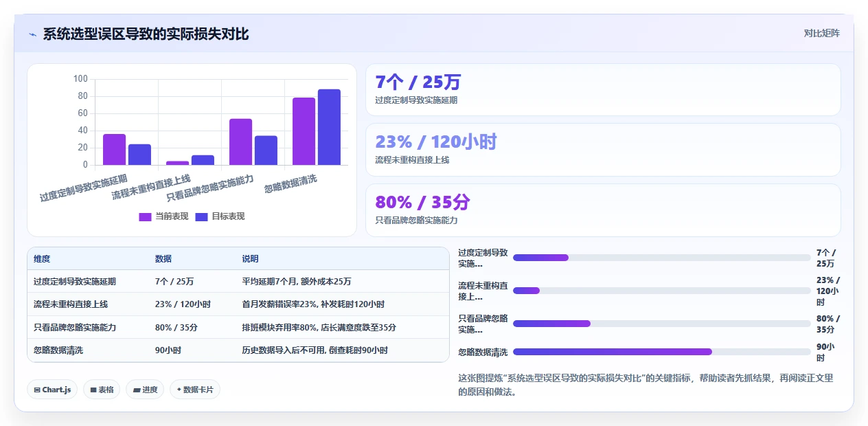Click the 表格 tag chip
Image resolution: width=868 pixels, height=426 pixels.
coord(102,390)
